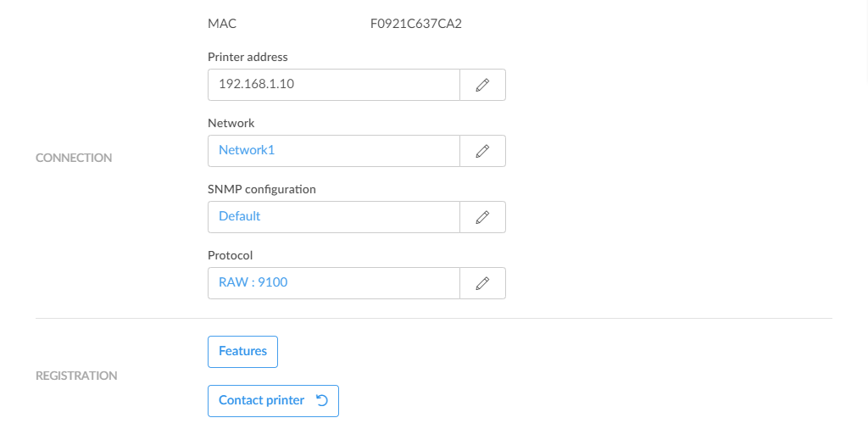This screenshot has width=868, height=429.
Task: Open the Default SNMP configuration link
Action: (x=239, y=217)
